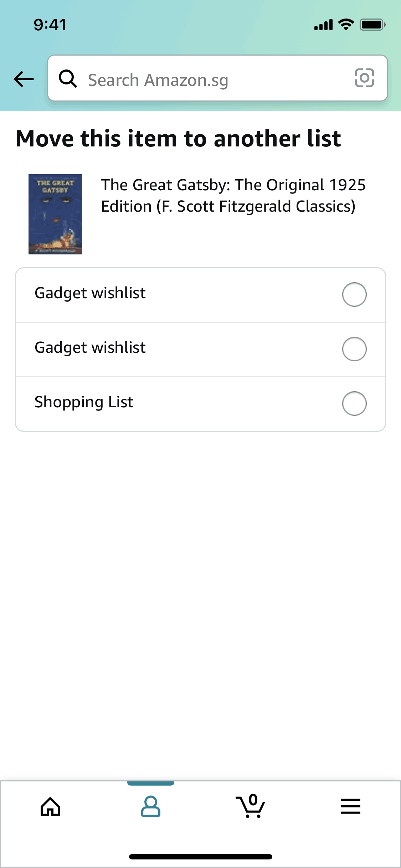The height and width of the screenshot is (868, 401).
Task: Tap the cellular signal bars icon
Action: point(323,25)
